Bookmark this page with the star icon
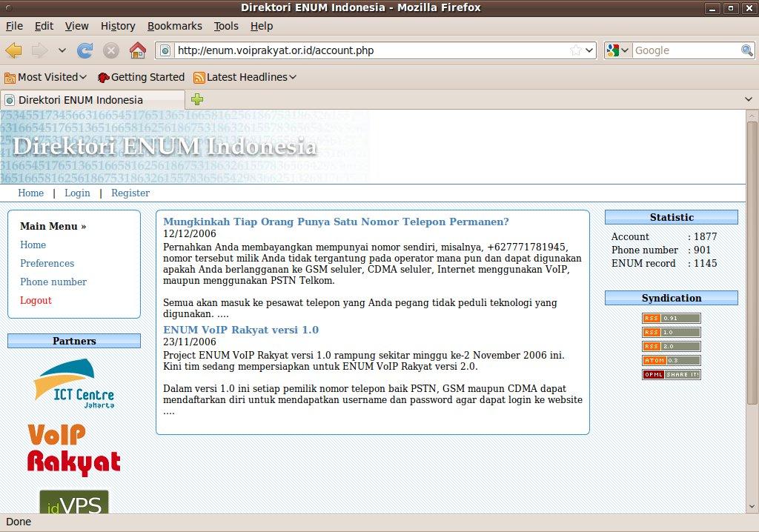This screenshot has height=532, width=759. (575, 50)
